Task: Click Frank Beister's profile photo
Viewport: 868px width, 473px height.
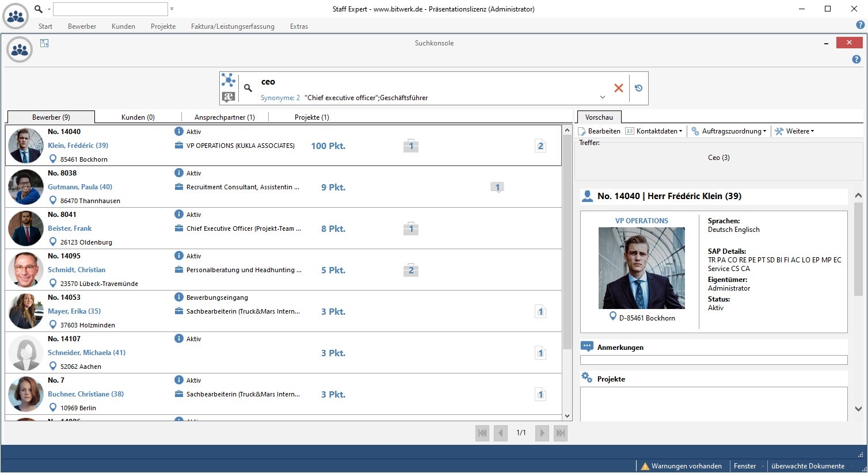Action: coord(26,228)
